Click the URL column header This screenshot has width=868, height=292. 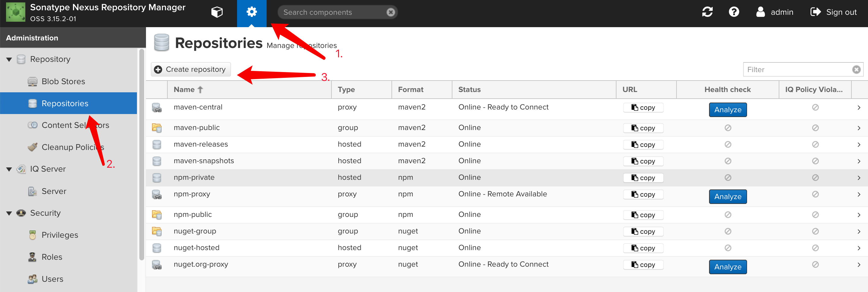(646, 90)
